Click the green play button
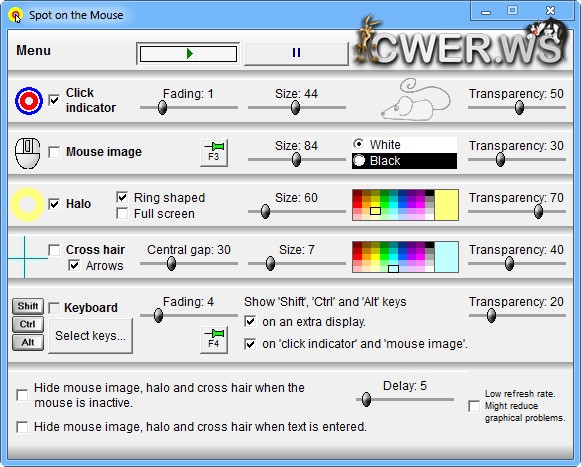The height and width of the screenshot is (467, 581). click(188, 54)
